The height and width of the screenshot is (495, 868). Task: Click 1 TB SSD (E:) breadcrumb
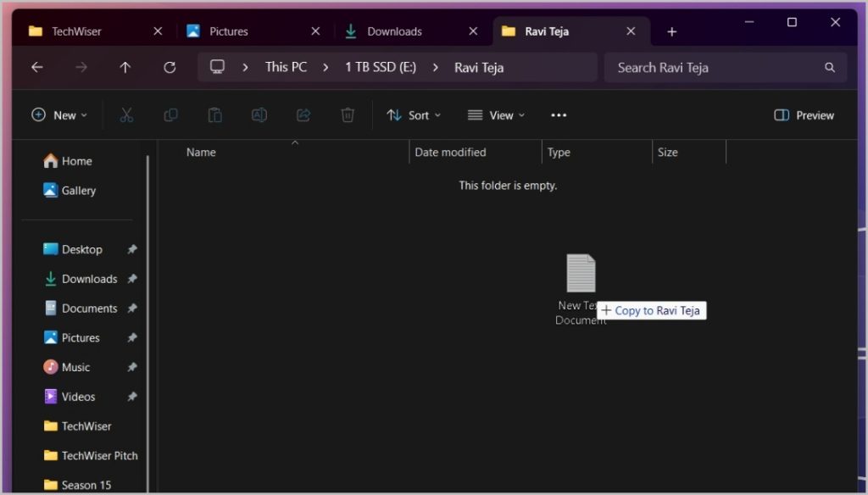[x=381, y=67]
